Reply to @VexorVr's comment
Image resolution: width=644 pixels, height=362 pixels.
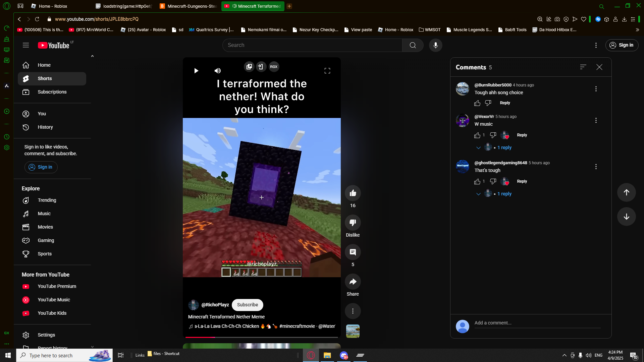coord(522,135)
